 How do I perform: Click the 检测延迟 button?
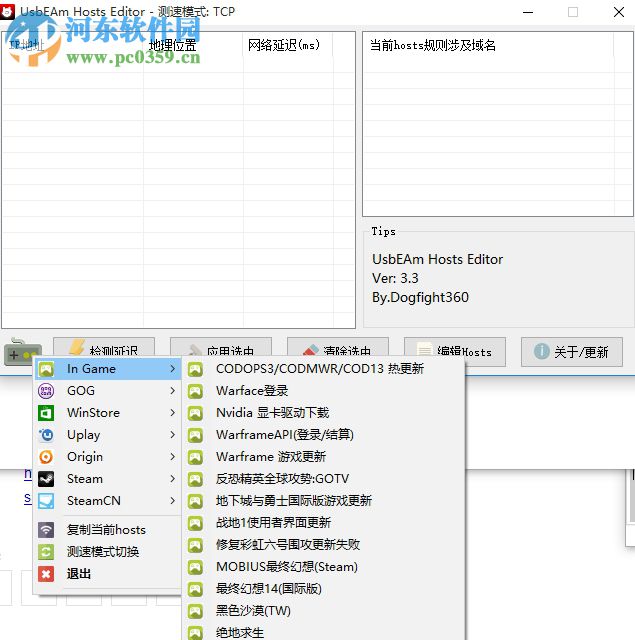(x=104, y=348)
